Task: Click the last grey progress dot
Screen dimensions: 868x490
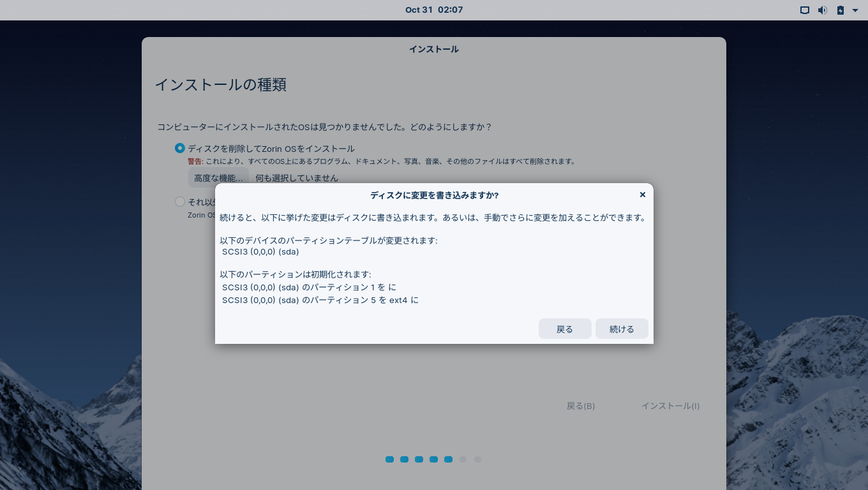Action: coord(477,459)
